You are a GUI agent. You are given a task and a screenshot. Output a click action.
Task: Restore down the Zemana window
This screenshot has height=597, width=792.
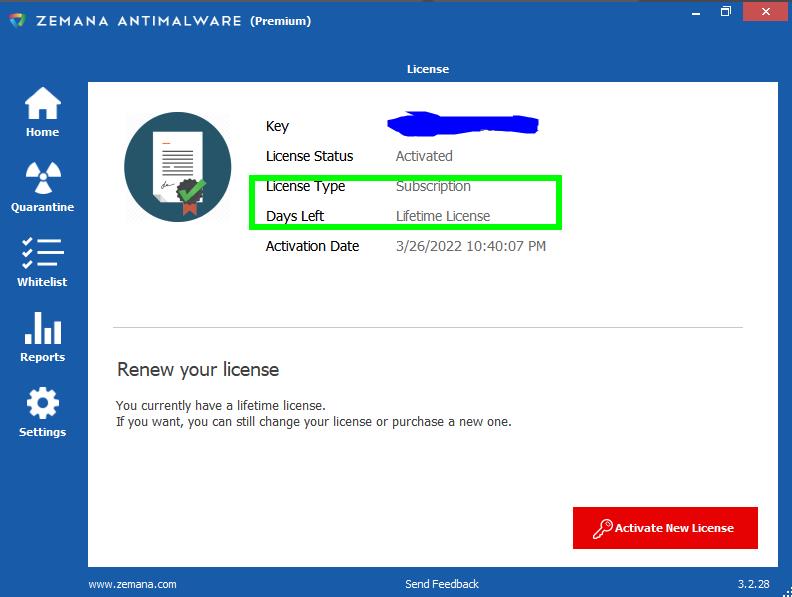[x=725, y=11]
